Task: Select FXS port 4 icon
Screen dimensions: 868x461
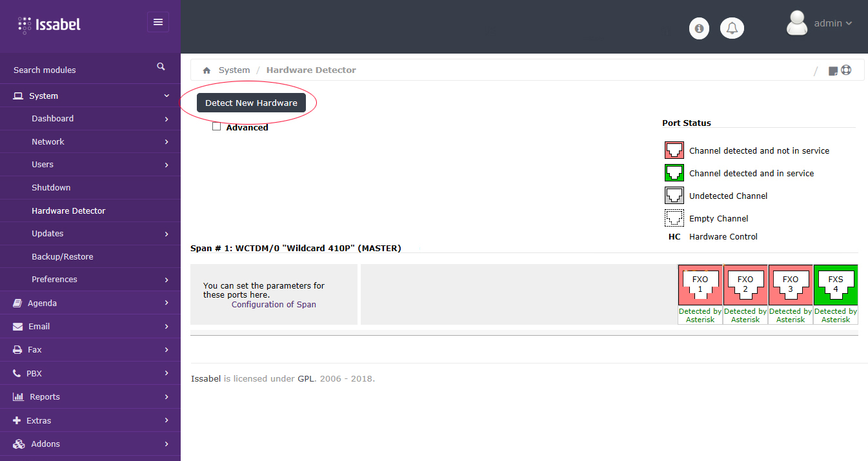Action: point(836,285)
